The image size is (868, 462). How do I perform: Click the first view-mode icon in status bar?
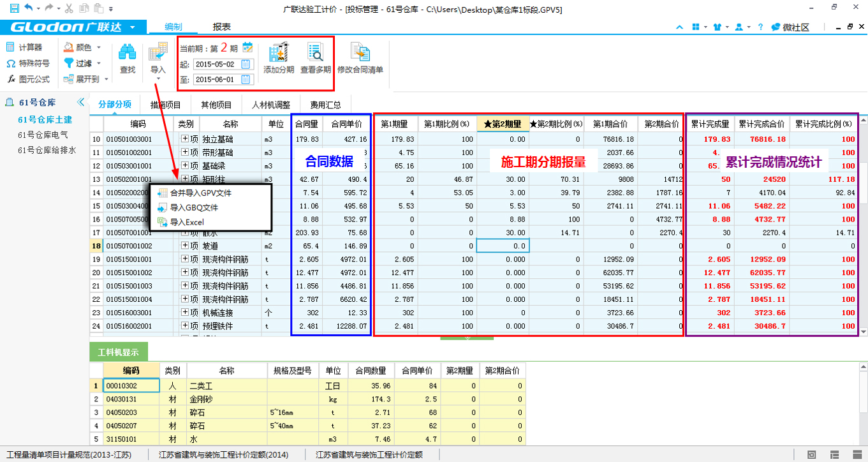pos(812,454)
